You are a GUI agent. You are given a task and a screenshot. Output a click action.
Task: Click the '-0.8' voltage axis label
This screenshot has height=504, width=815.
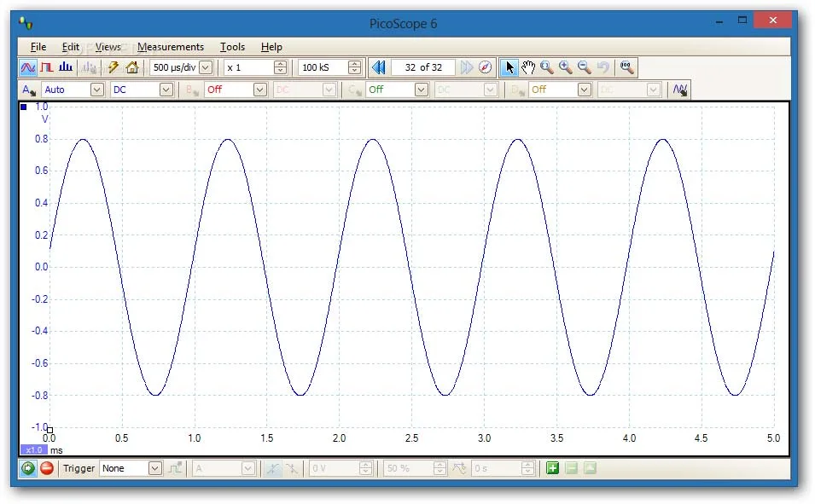pyautogui.click(x=40, y=395)
